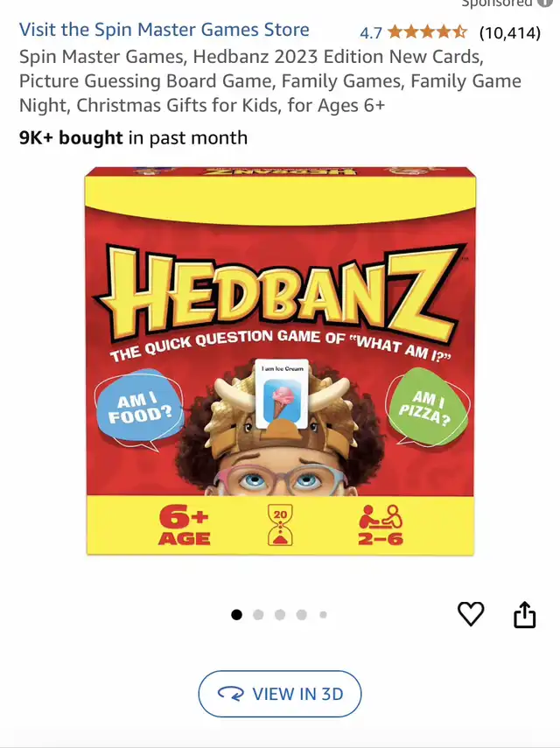Visit the Spin Master Games Store link
This screenshot has height=748, width=560.
point(164,30)
